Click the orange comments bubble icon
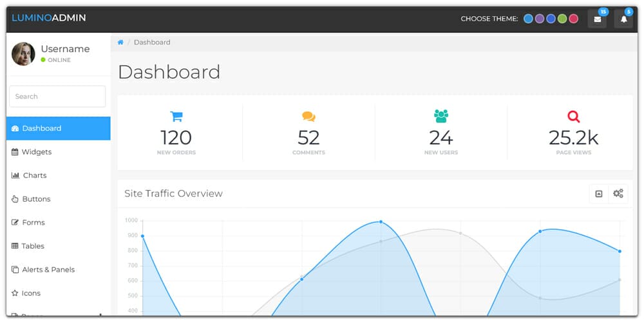This screenshot has width=644, height=322. [x=308, y=117]
